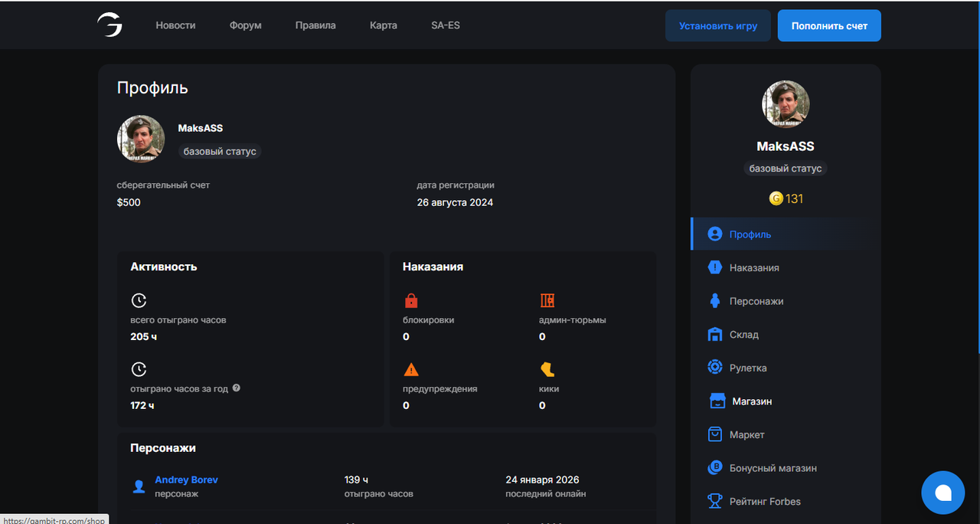This screenshot has width=980, height=524.
Task: Open Форум in the top navigation
Action: click(246, 25)
